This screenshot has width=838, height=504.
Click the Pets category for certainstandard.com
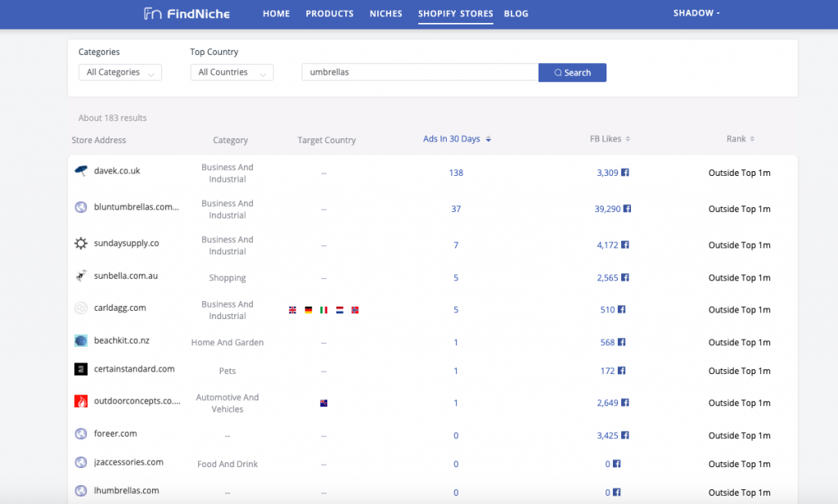pos(228,371)
